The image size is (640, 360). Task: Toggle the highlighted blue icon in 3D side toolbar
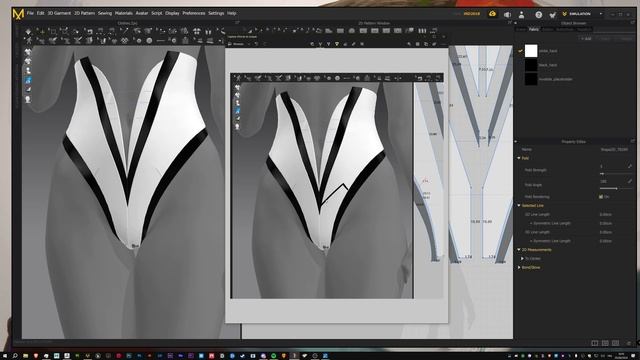28,80
